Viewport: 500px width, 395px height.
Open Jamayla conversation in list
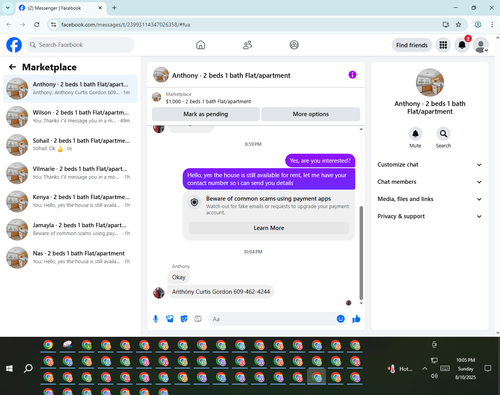click(x=70, y=229)
